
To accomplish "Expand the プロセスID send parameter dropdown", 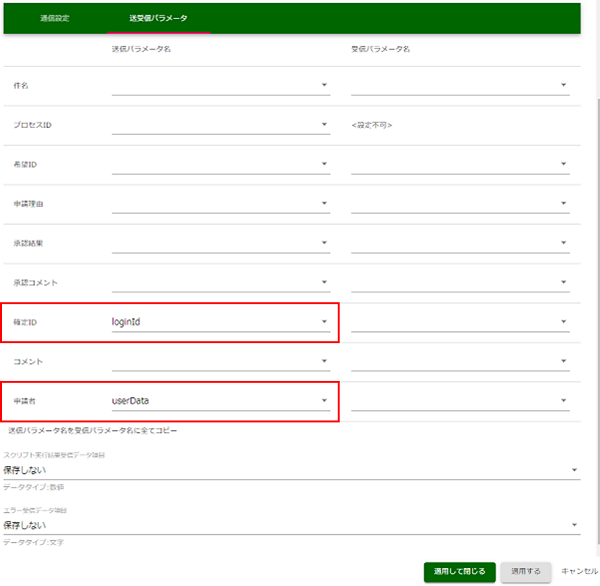I will 220,125.
